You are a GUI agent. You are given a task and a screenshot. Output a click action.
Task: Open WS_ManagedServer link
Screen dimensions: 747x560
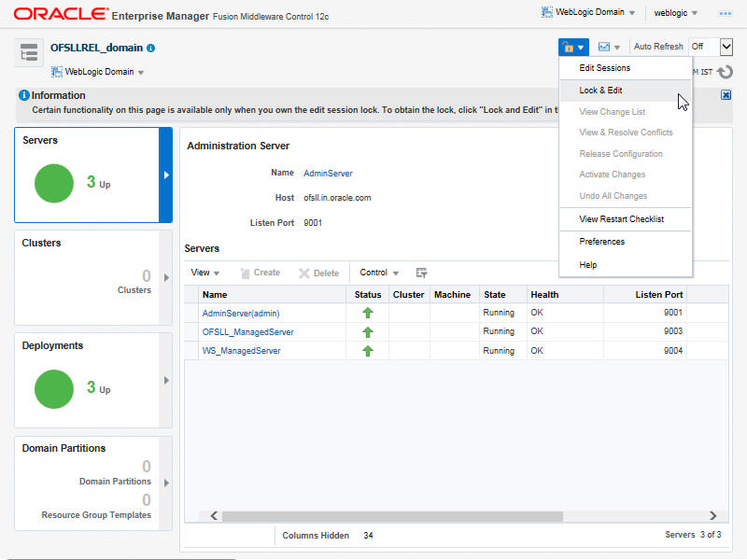coord(241,351)
